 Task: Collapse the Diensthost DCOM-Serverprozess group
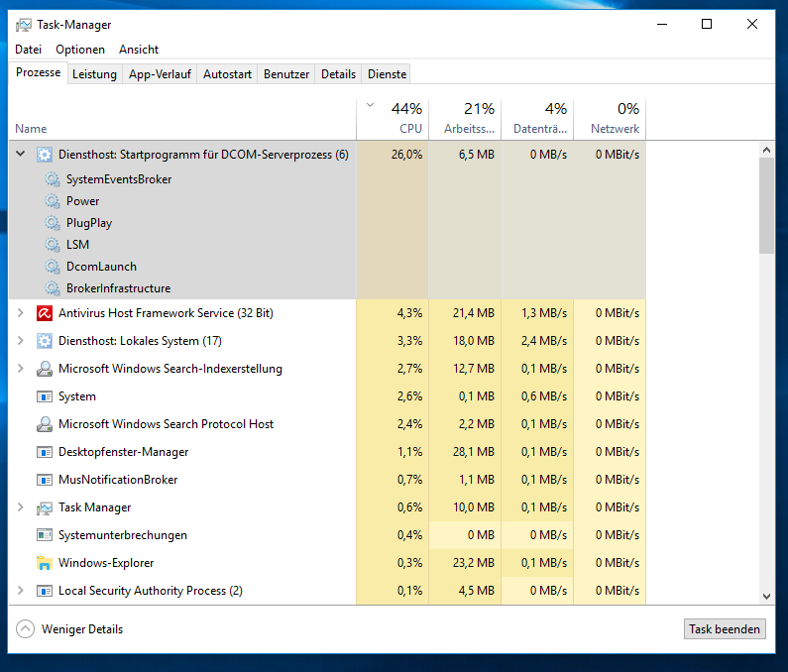point(21,154)
